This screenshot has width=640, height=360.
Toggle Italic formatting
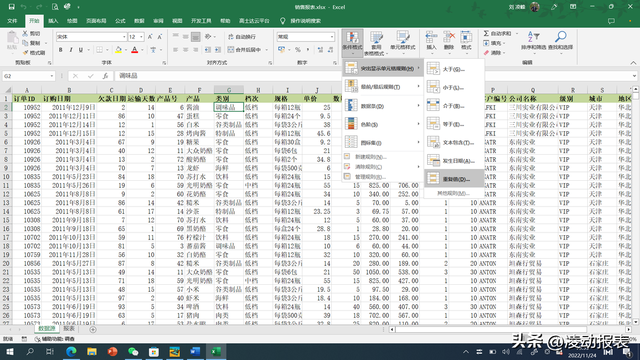point(71,50)
